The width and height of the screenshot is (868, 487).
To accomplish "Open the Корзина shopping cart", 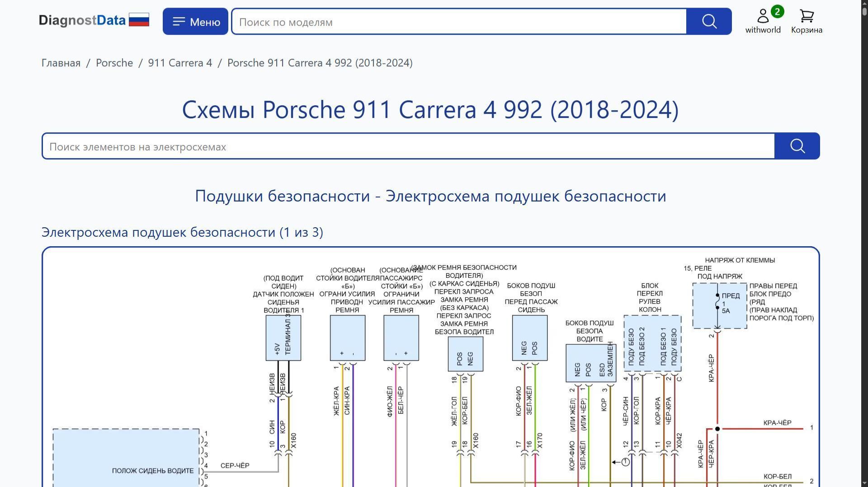I will (x=807, y=22).
